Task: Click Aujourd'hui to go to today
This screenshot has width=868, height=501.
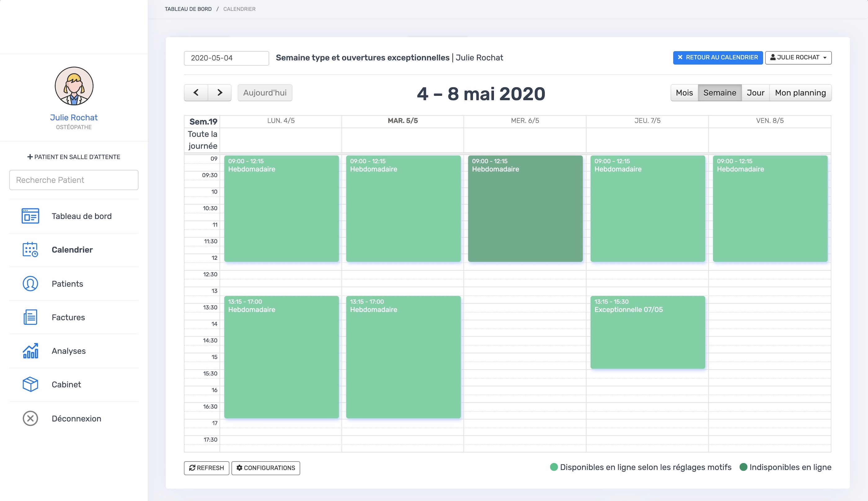Action: coord(264,92)
